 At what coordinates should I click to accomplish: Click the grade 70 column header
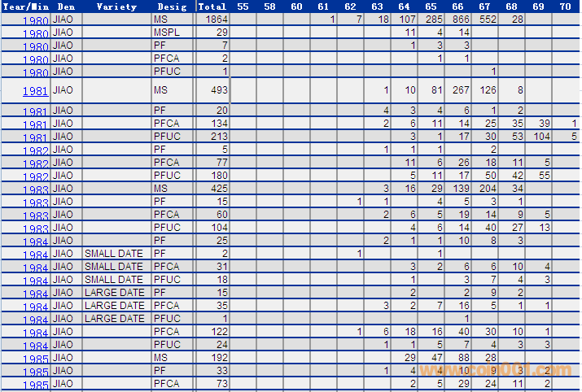(565, 7)
